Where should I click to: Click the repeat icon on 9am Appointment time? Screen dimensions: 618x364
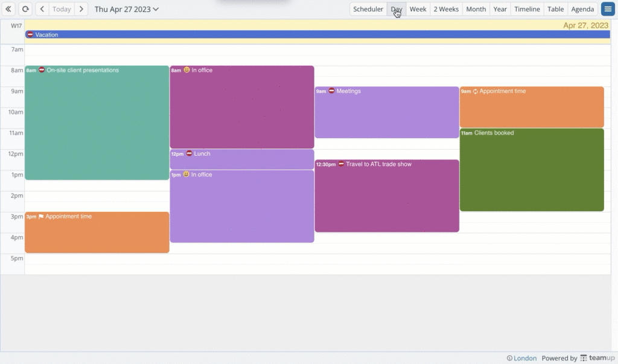pos(475,92)
